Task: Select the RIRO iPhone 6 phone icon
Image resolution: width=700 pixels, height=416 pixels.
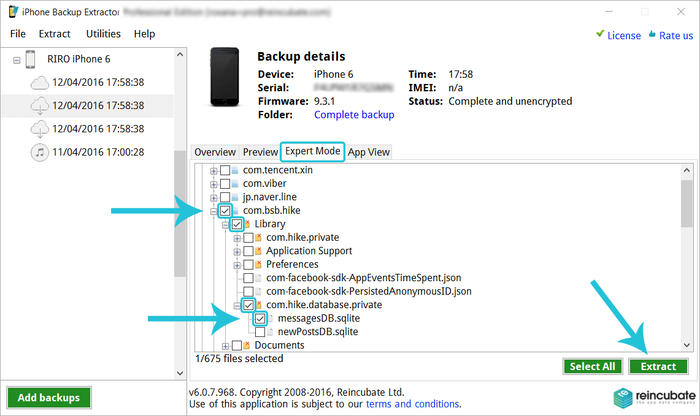Action: tap(30, 59)
